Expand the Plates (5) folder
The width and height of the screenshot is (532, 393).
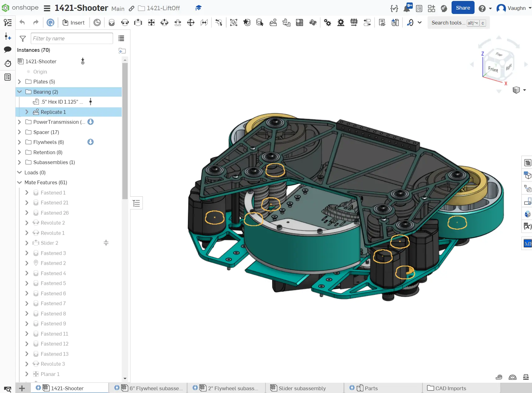20,82
